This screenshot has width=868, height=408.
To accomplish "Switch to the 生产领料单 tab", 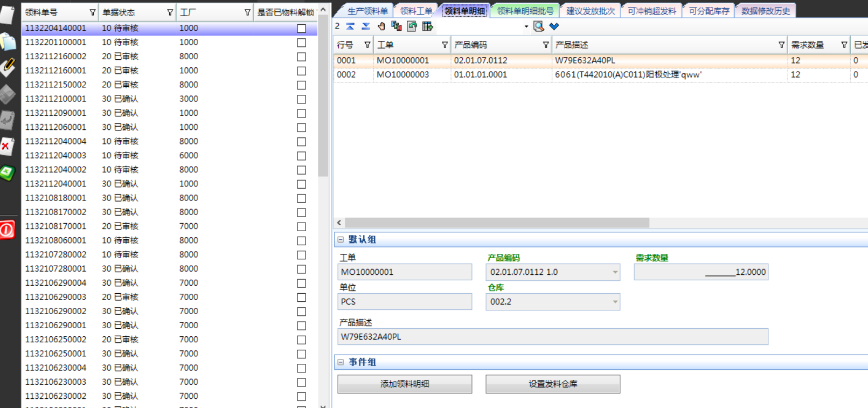I will [x=367, y=11].
